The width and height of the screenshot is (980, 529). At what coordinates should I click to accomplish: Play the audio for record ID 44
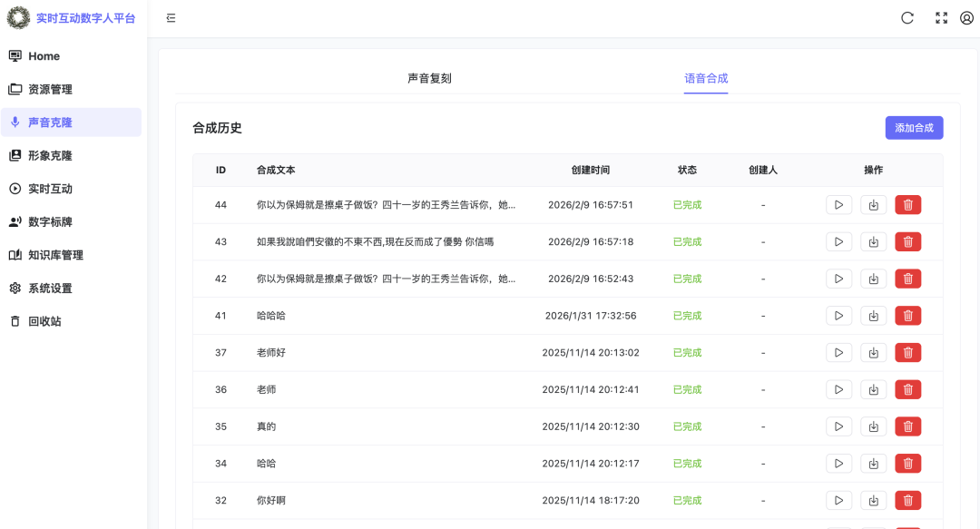pos(838,204)
